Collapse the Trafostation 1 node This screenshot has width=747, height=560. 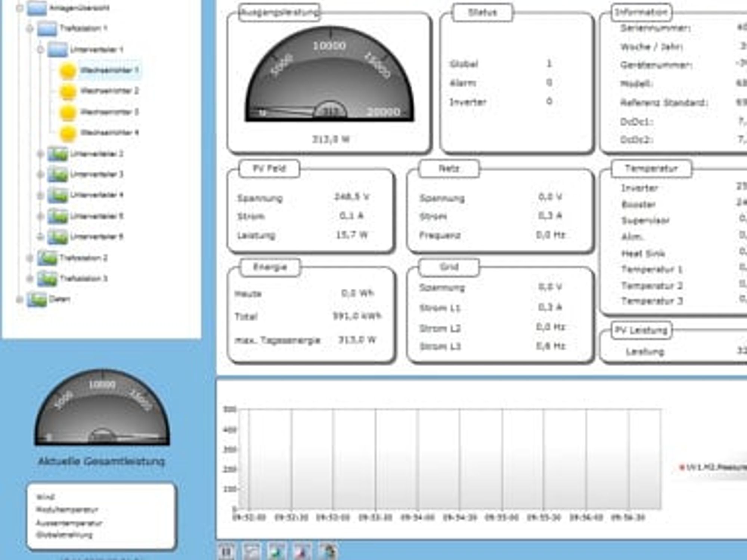(x=30, y=29)
